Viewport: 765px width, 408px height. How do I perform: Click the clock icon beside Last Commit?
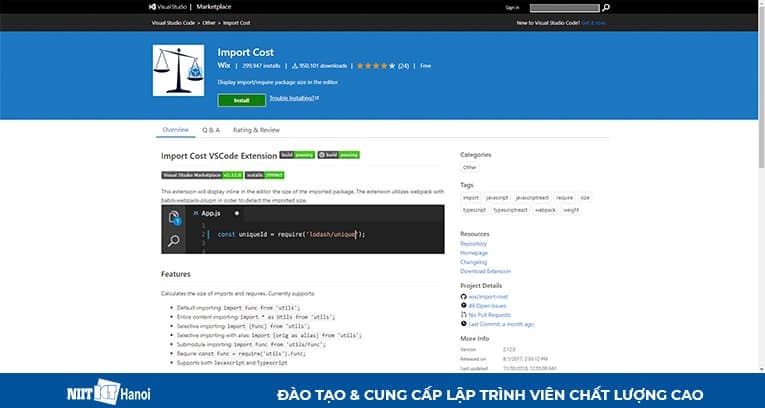463,324
